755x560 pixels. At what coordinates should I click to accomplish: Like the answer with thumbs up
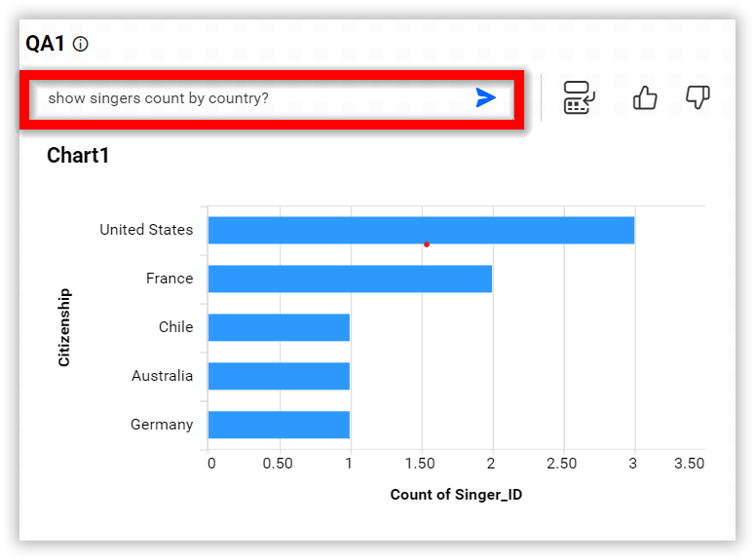(645, 97)
